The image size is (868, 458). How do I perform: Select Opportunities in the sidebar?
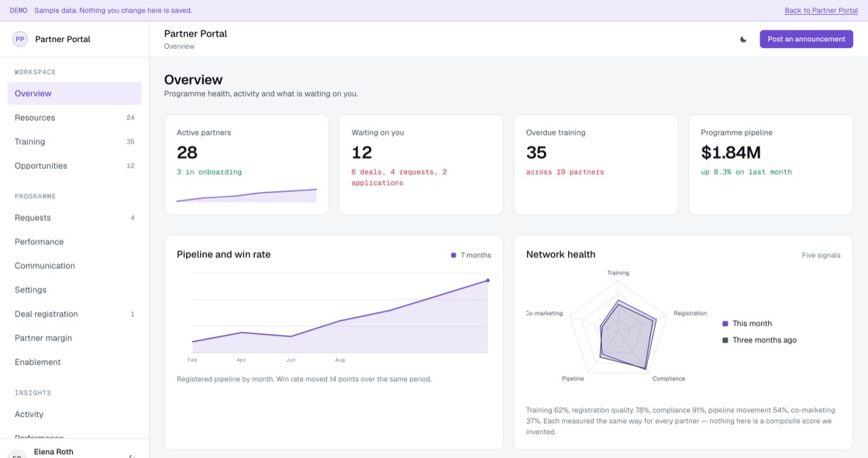(74, 166)
